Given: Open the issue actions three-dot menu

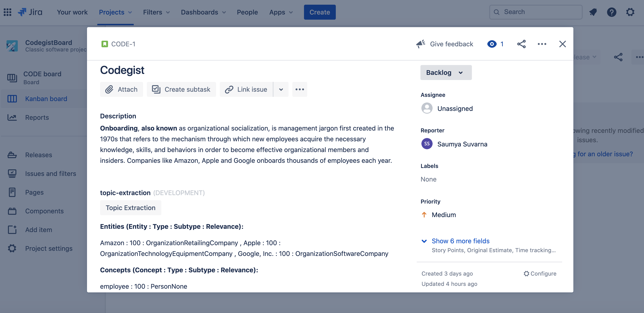Looking at the screenshot, I should 542,44.
